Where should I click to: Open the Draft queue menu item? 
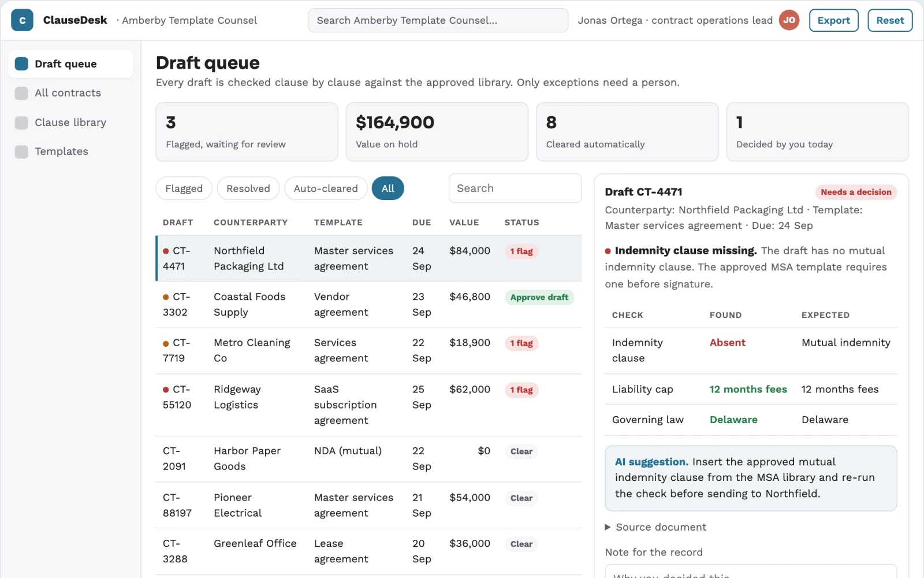(x=70, y=64)
